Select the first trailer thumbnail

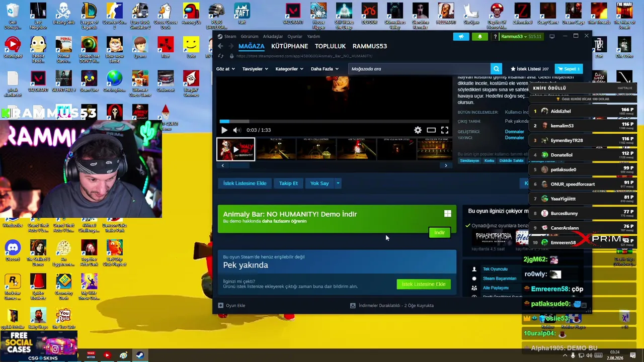point(236,149)
